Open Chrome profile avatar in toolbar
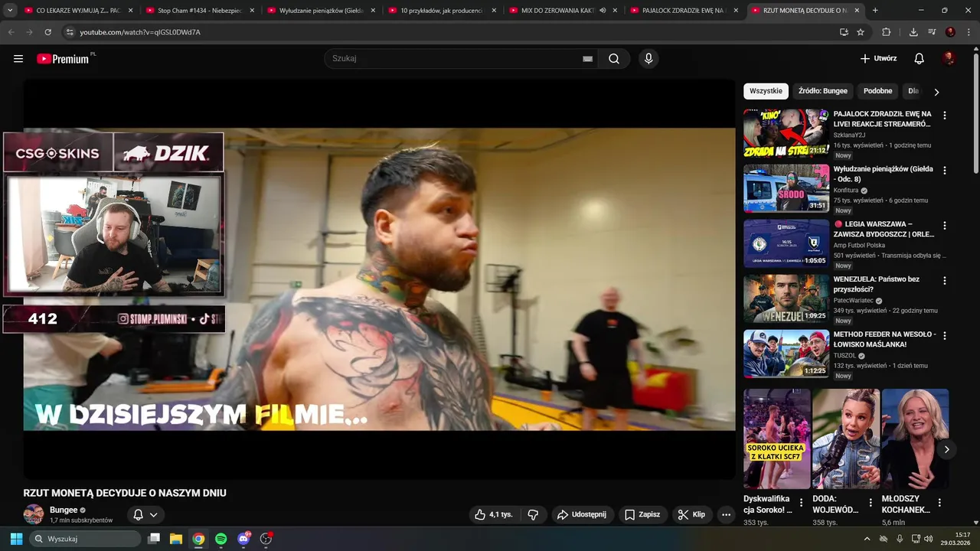The image size is (980, 551). point(950,32)
